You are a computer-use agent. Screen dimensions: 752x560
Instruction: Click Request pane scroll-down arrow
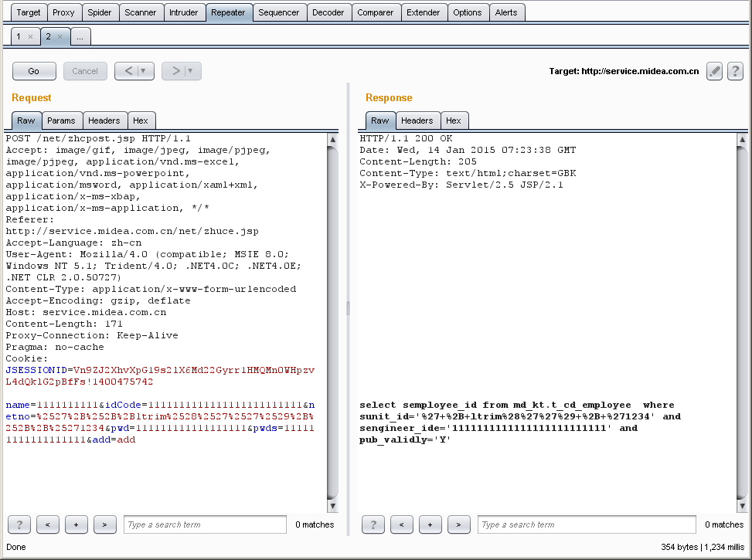pyautogui.click(x=332, y=506)
